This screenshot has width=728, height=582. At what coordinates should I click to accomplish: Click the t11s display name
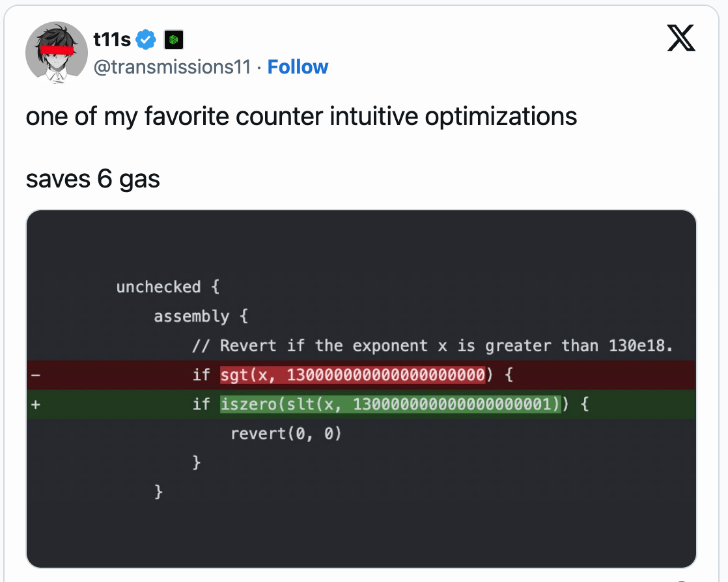(x=112, y=40)
